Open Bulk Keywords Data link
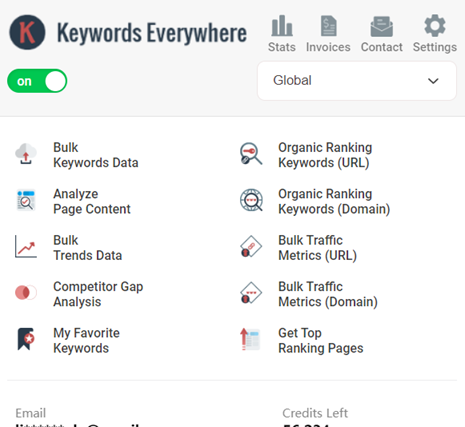Image resolution: width=465 pixels, height=427 pixels. [96, 155]
